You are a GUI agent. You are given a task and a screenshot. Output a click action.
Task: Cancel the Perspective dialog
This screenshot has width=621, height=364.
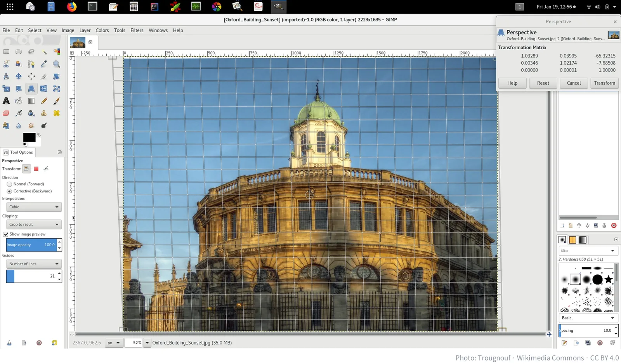pyautogui.click(x=574, y=83)
